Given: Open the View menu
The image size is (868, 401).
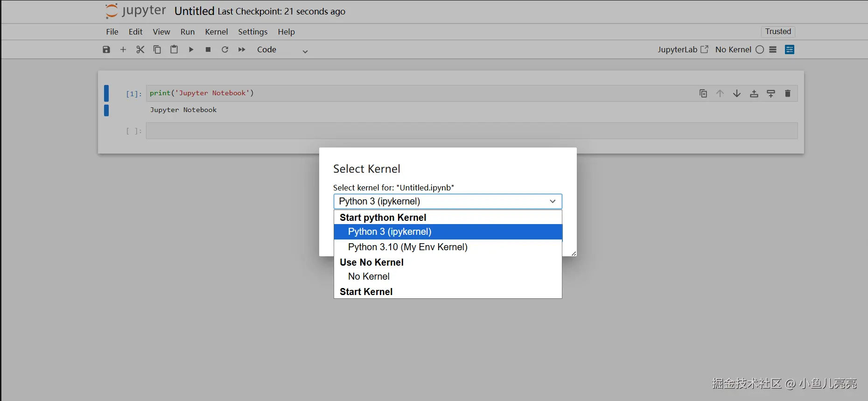Looking at the screenshot, I should (161, 32).
